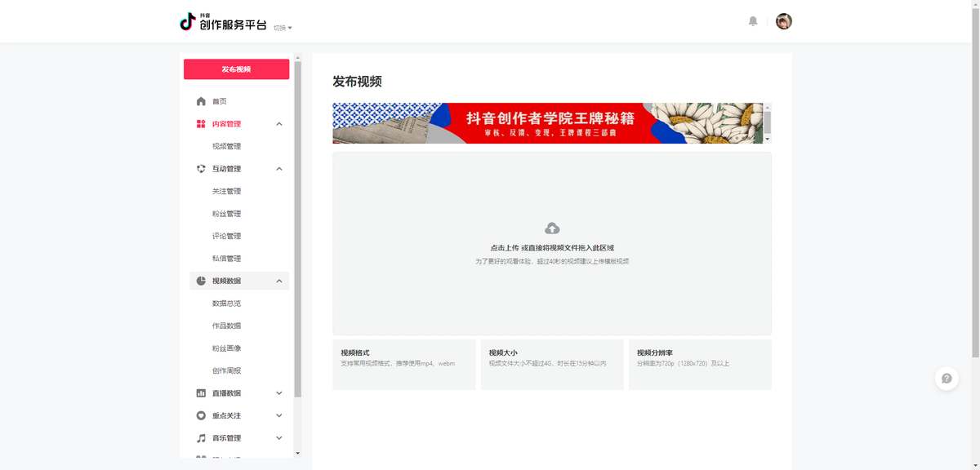The height and width of the screenshot is (470, 980).
Task: Click the red 发布视频 button
Action: click(236, 69)
